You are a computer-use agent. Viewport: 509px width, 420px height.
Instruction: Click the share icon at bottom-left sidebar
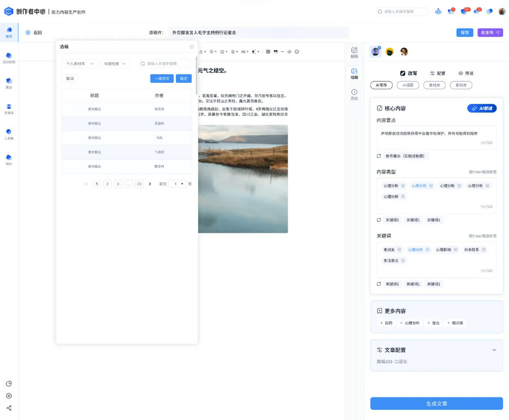(9, 408)
